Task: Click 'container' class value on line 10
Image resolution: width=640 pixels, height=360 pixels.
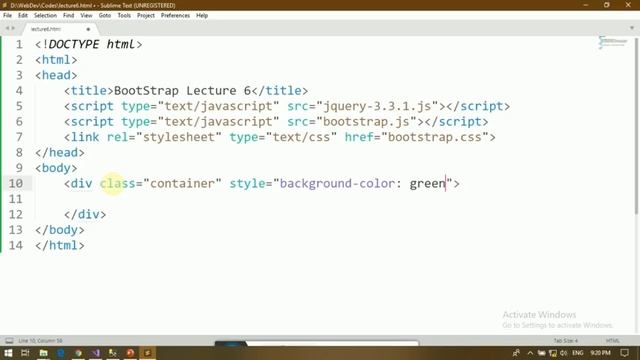Action: tap(182, 183)
